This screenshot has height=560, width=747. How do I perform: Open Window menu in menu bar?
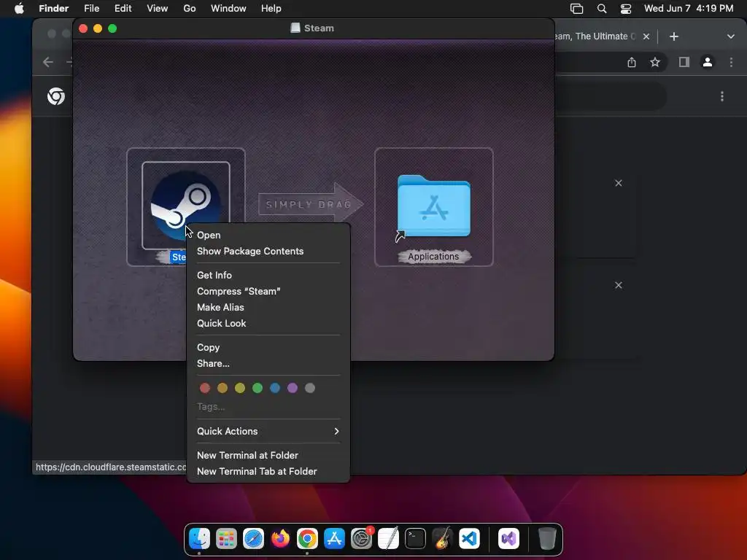[228, 8]
